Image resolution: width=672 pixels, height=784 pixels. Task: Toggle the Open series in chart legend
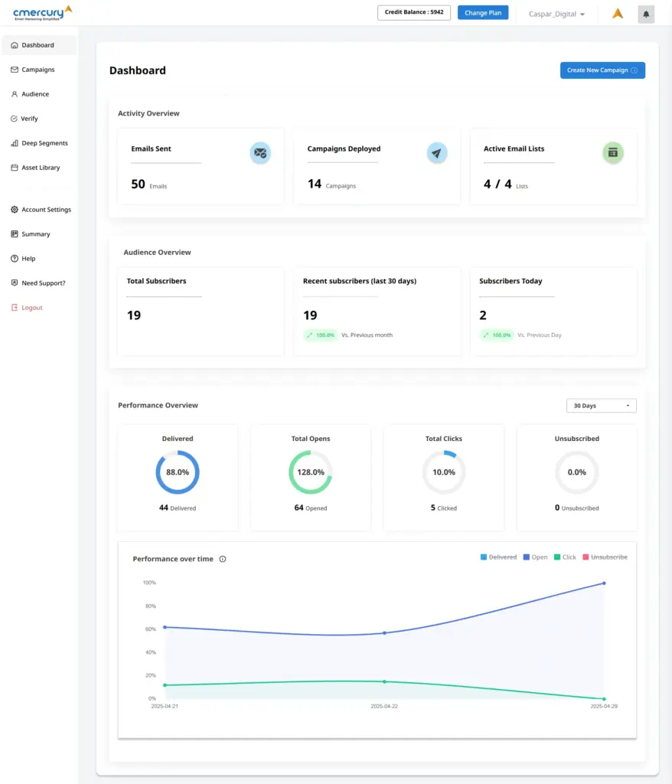[x=535, y=557]
